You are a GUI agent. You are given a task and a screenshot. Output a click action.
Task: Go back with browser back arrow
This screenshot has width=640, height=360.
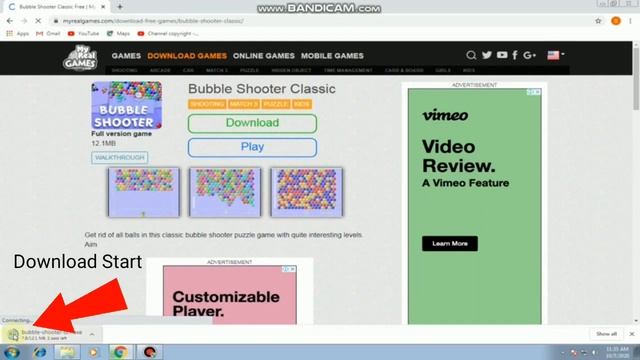[x=10, y=21]
